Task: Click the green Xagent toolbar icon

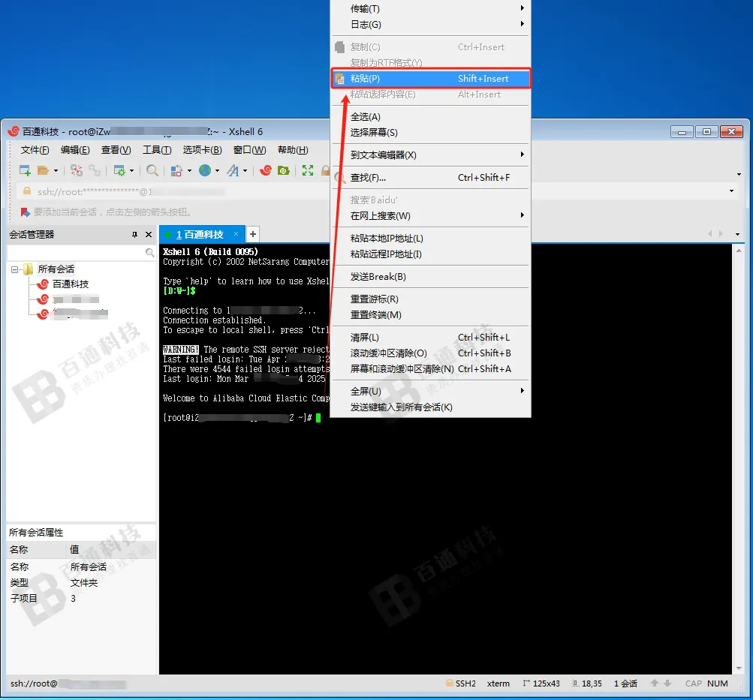Action: [283, 170]
